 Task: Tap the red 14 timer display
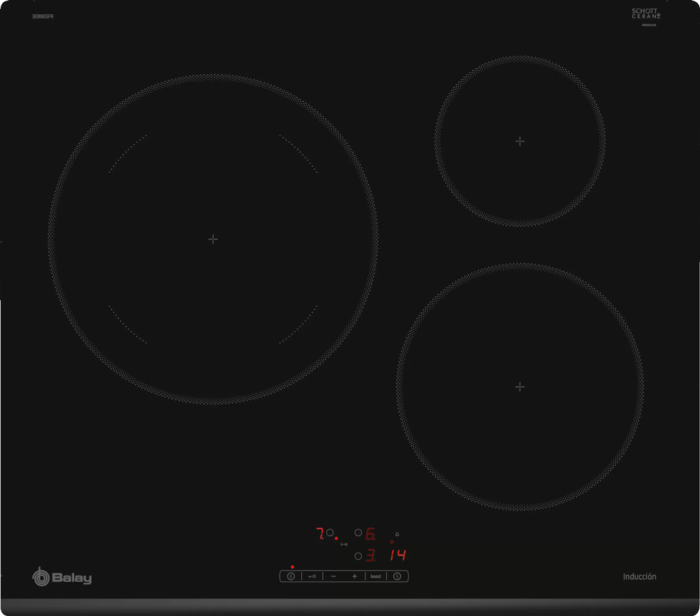pos(398,556)
